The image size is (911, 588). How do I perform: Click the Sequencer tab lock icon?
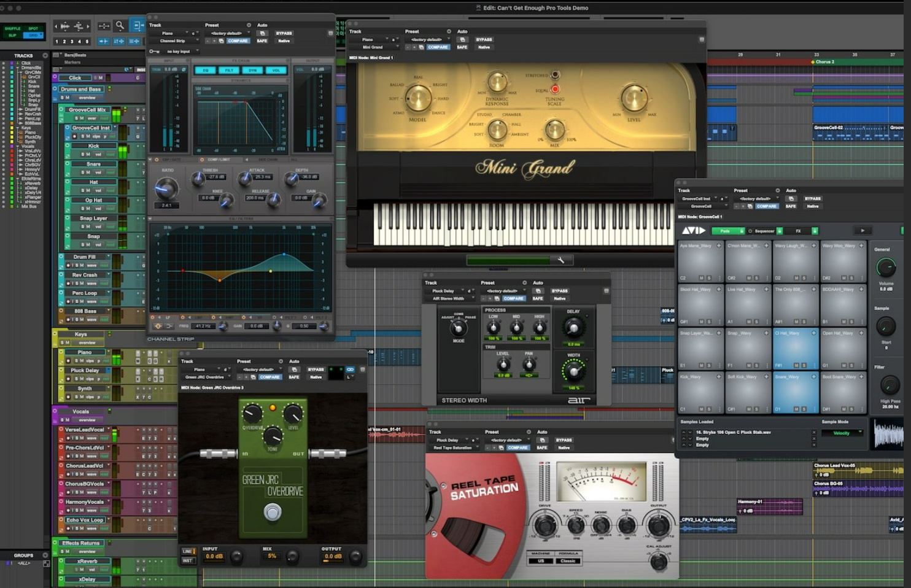pyautogui.click(x=780, y=231)
